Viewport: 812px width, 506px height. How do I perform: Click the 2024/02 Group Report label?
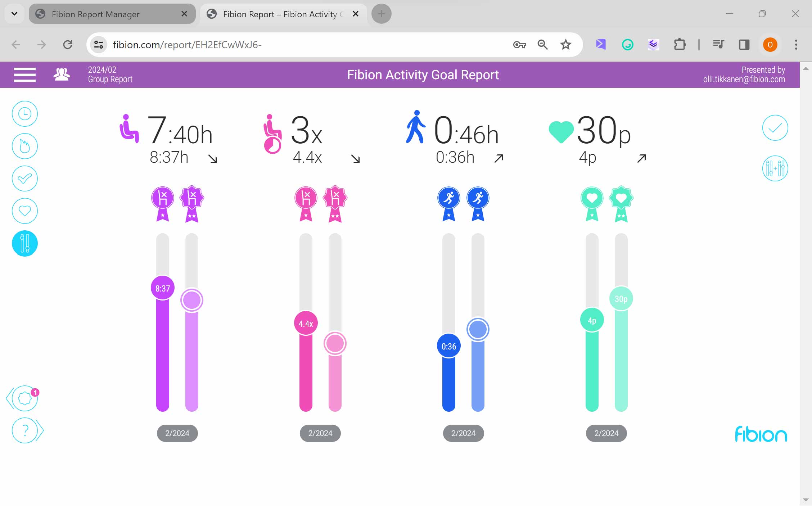[x=110, y=74]
